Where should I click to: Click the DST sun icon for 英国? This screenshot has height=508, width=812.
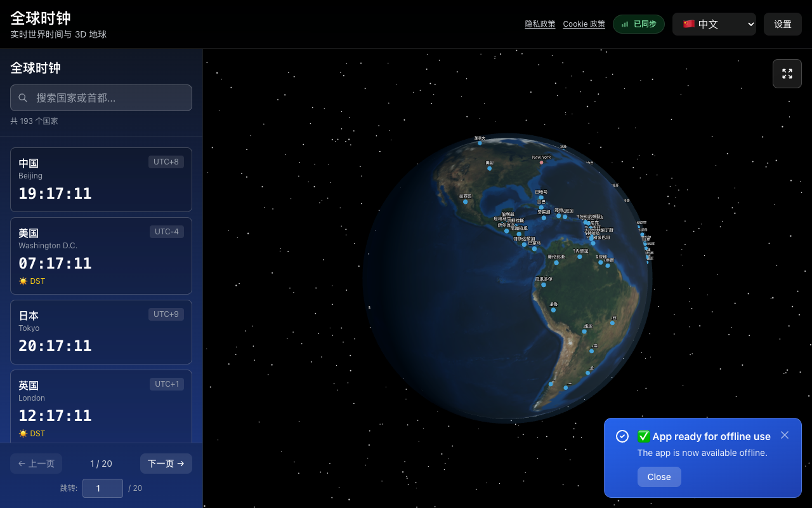pyautogui.click(x=23, y=434)
